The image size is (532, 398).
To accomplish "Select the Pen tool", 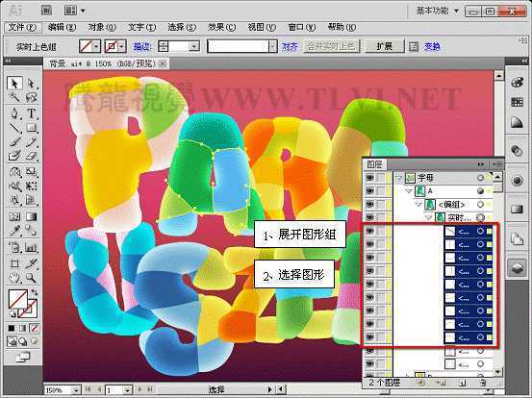I will [x=14, y=113].
